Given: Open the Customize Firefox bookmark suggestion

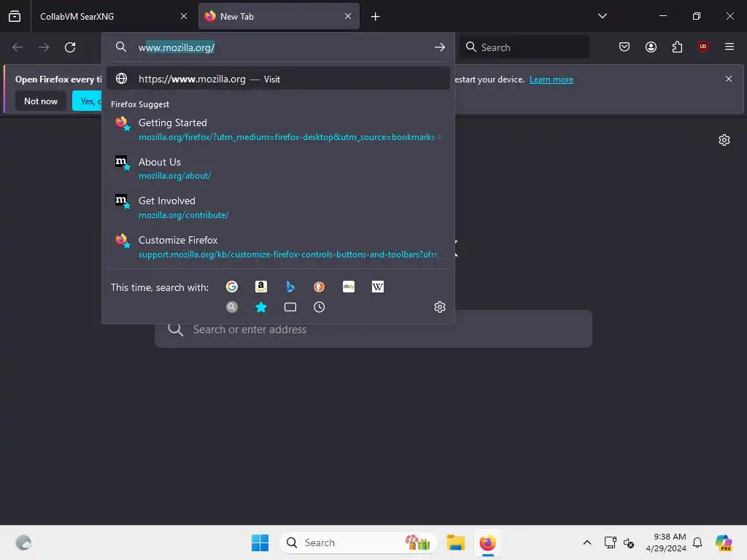Looking at the screenshot, I should tap(278, 246).
